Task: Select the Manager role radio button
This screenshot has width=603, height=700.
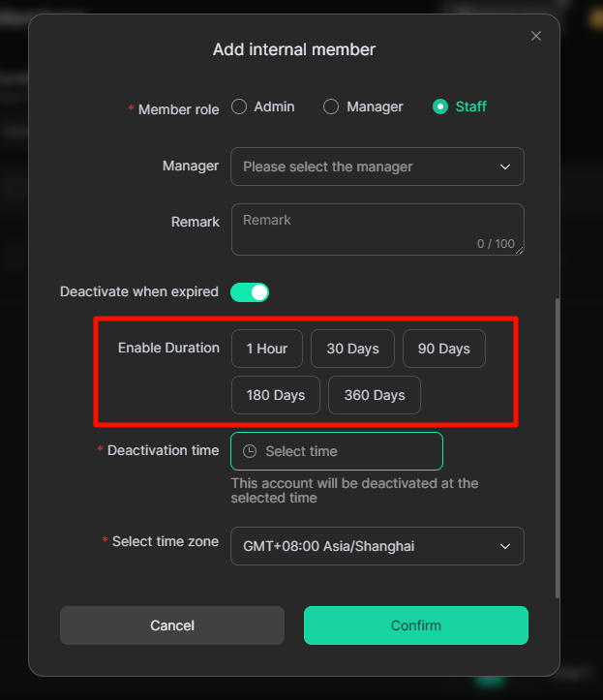Action: (x=331, y=107)
